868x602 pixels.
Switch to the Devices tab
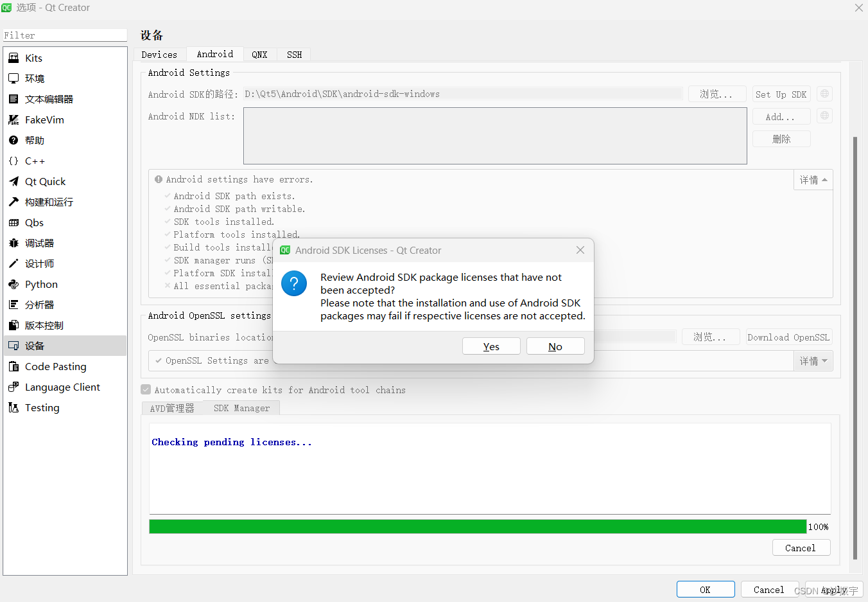[159, 55]
